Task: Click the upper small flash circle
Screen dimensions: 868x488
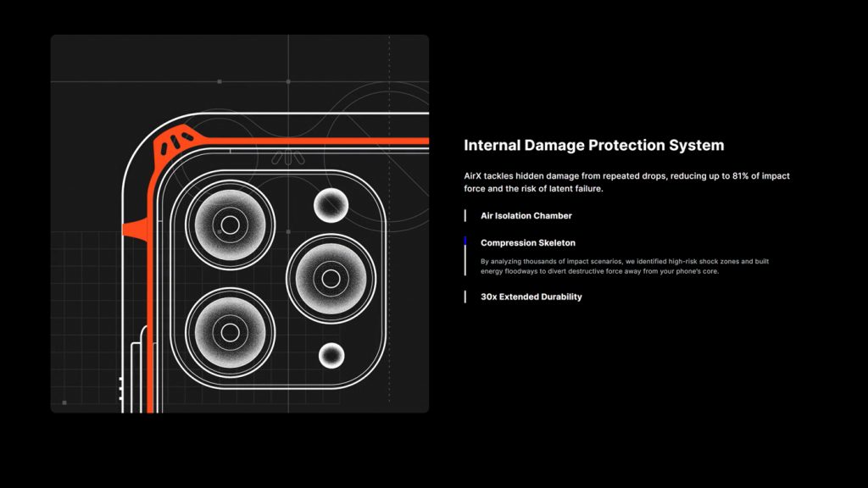Action: (x=331, y=204)
